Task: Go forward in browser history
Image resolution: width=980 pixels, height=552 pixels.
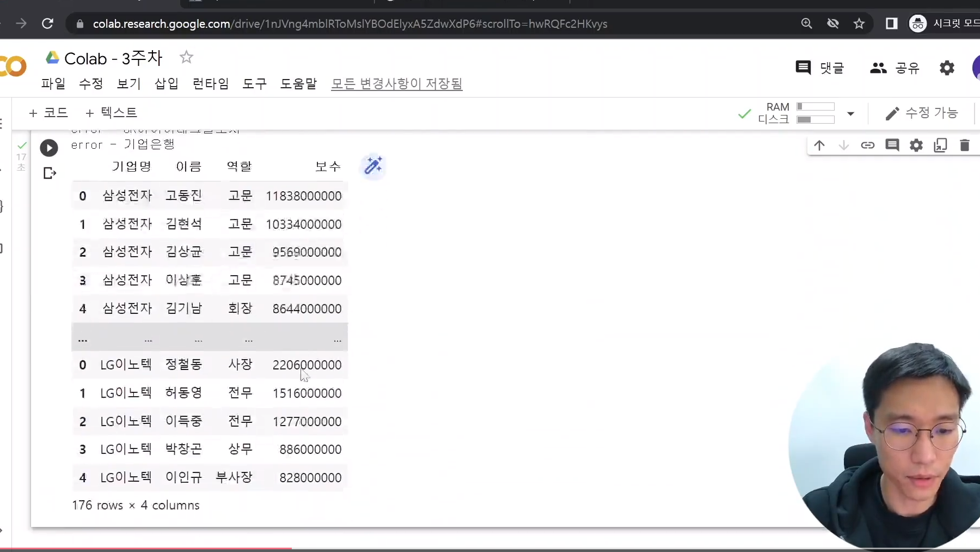Action: (x=21, y=23)
